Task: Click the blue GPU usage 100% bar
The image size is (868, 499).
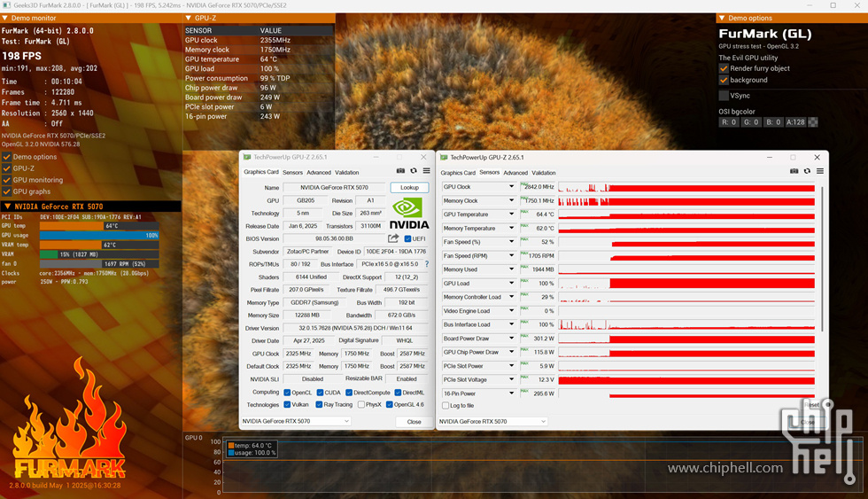Action: 99,236
